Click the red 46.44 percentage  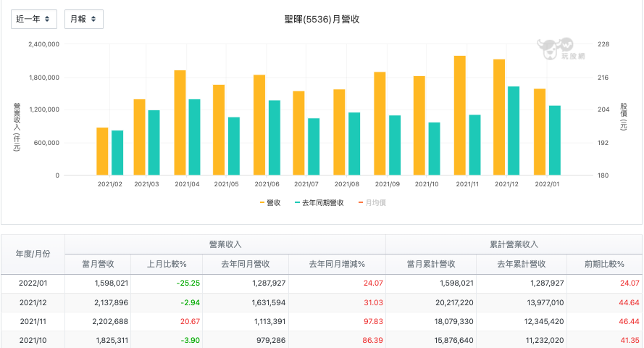(630, 321)
